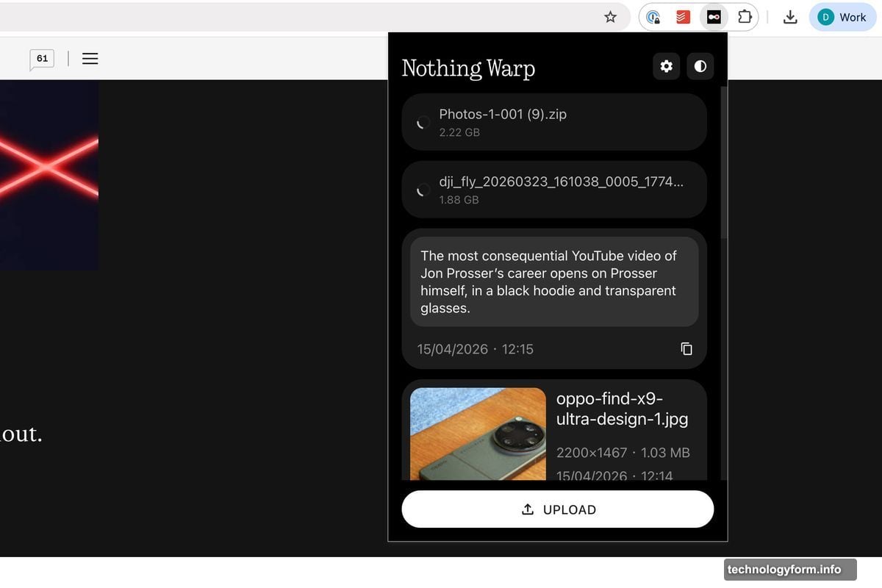
Task: Open the Nothing Warp extension icon in toolbar
Action: click(x=713, y=17)
